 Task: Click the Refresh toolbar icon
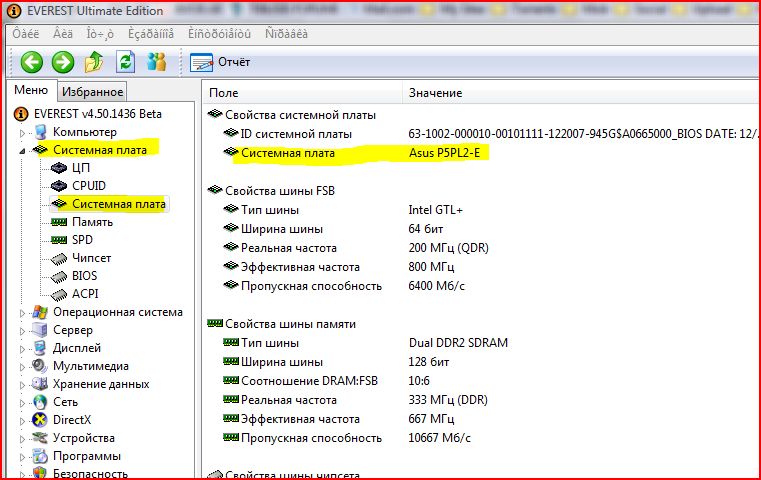[125, 62]
